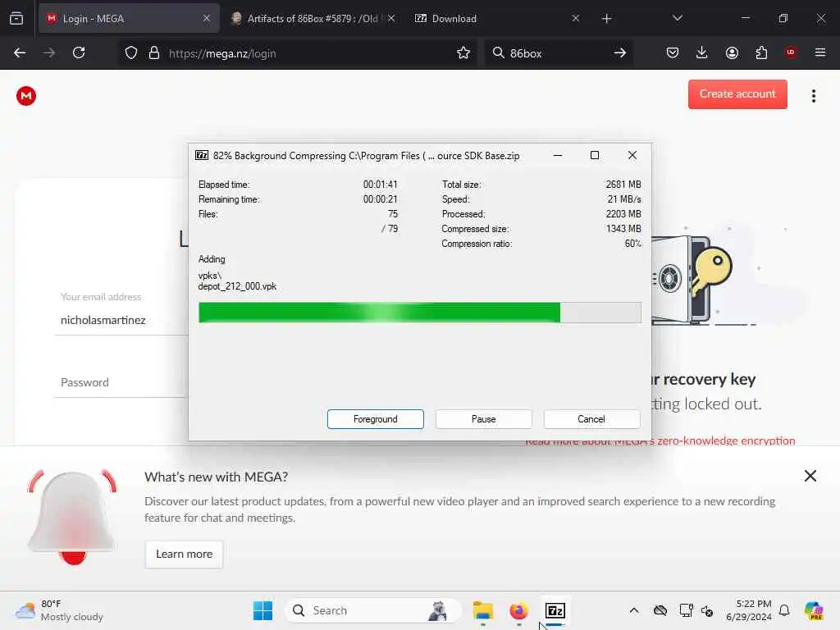Image resolution: width=840 pixels, height=630 pixels.
Task: Click the volume tray icon
Action: (706, 610)
